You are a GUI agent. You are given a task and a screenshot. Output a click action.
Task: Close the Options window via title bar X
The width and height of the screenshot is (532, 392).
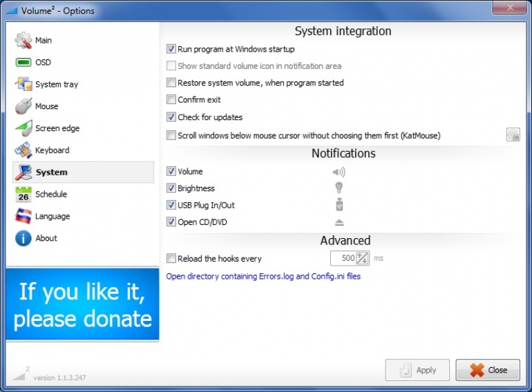(x=510, y=8)
